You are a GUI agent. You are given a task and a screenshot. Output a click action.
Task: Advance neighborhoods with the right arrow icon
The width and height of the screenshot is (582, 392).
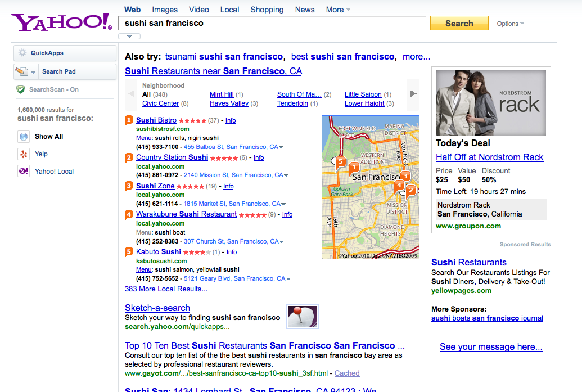[x=413, y=94]
